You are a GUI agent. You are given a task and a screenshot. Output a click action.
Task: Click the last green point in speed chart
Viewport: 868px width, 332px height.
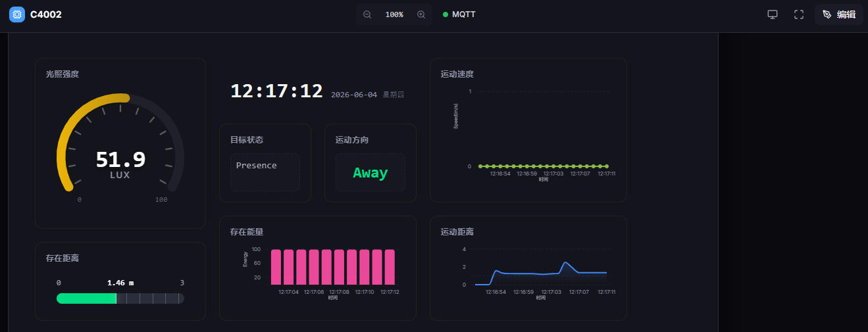606,166
